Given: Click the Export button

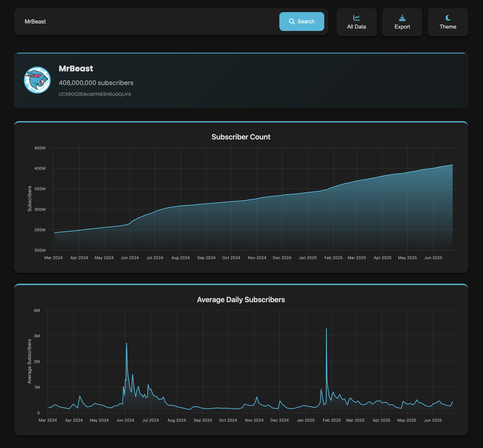Looking at the screenshot, I should coord(402,22).
